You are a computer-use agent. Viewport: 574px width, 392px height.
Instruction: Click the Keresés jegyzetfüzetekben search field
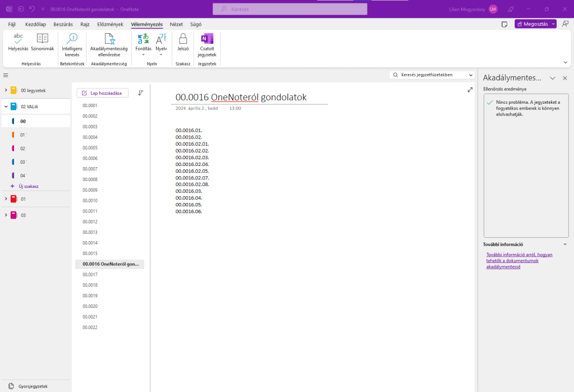(x=429, y=75)
